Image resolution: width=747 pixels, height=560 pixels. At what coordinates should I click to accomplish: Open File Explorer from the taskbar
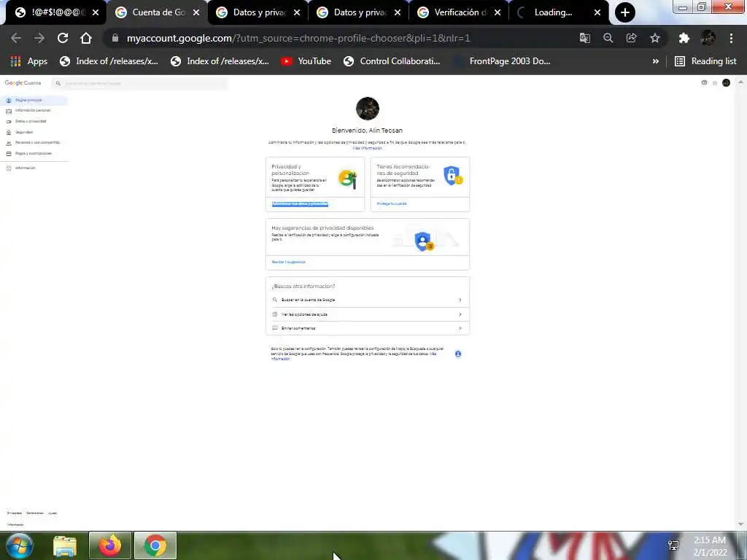click(x=65, y=545)
